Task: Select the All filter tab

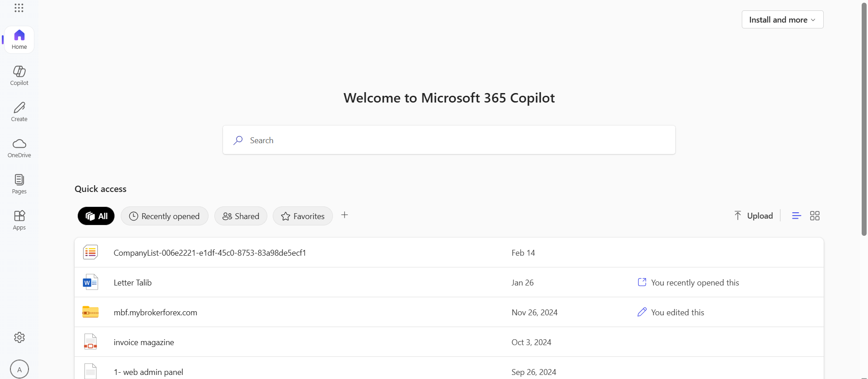Action: pos(96,216)
